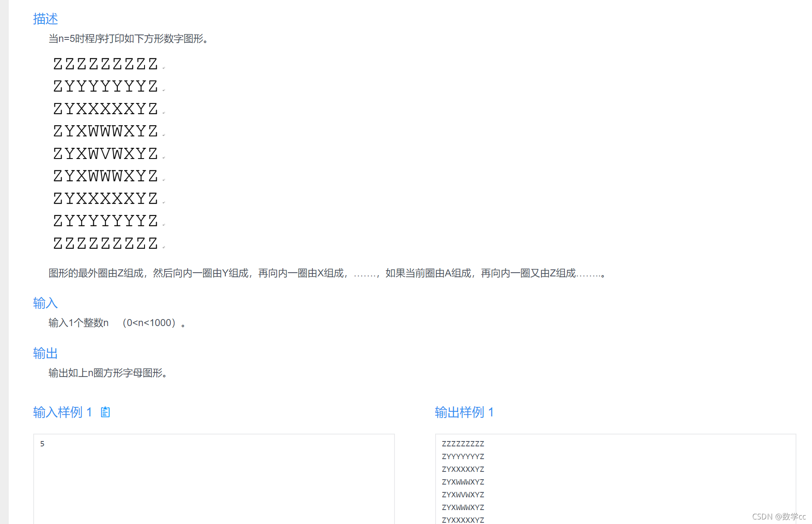Click the text 输入1个整数n (0<n<1000)
812x524 pixels.
(x=117, y=323)
